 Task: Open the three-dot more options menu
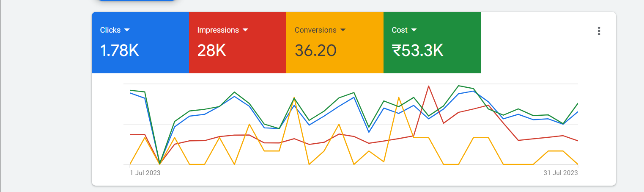pyautogui.click(x=599, y=31)
